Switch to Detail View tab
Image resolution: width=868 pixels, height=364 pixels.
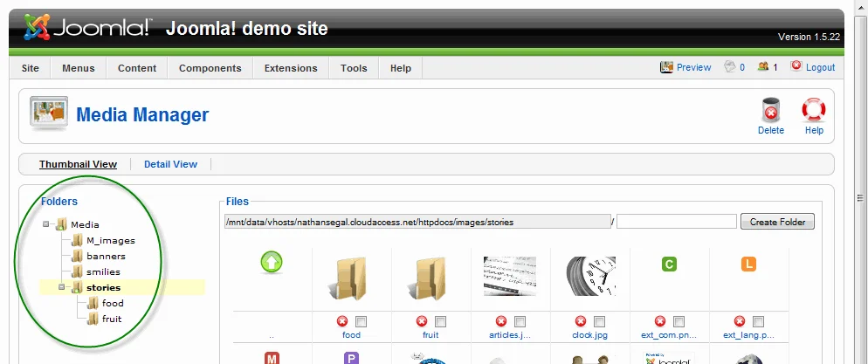[170, 164]
